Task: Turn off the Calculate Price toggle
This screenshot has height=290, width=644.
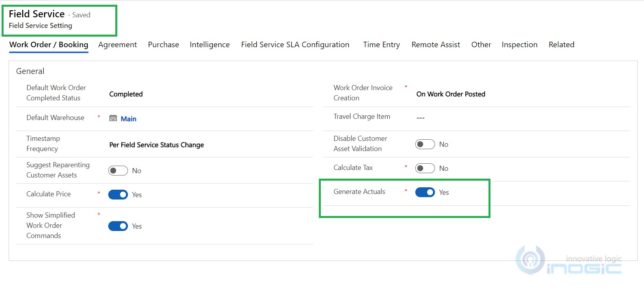Action: click(x=118, y=195)
